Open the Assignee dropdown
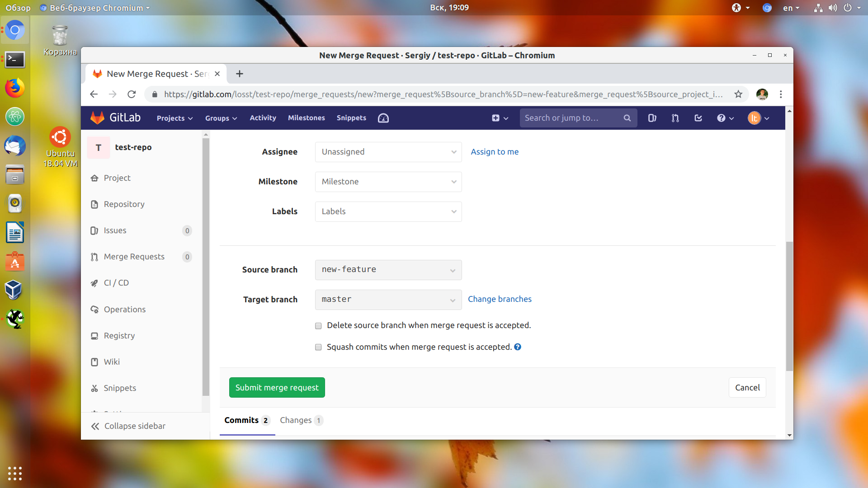 click(388, 152)
